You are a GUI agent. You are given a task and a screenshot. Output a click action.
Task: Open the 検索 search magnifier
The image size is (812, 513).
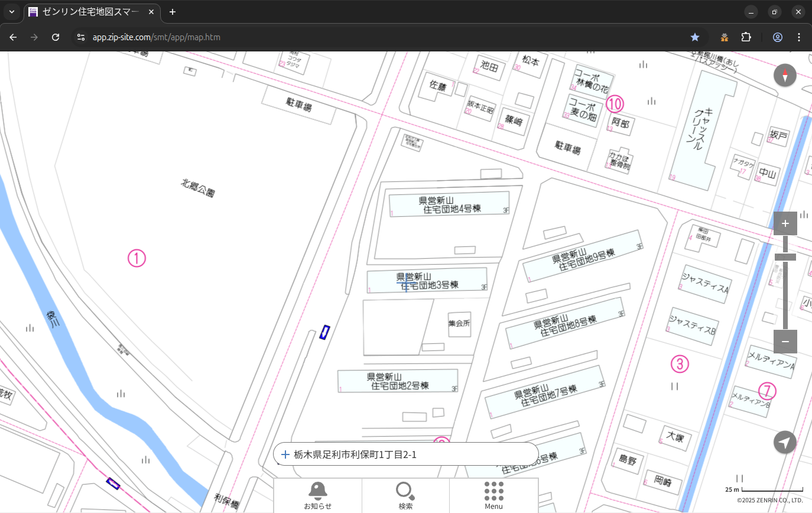405,495
